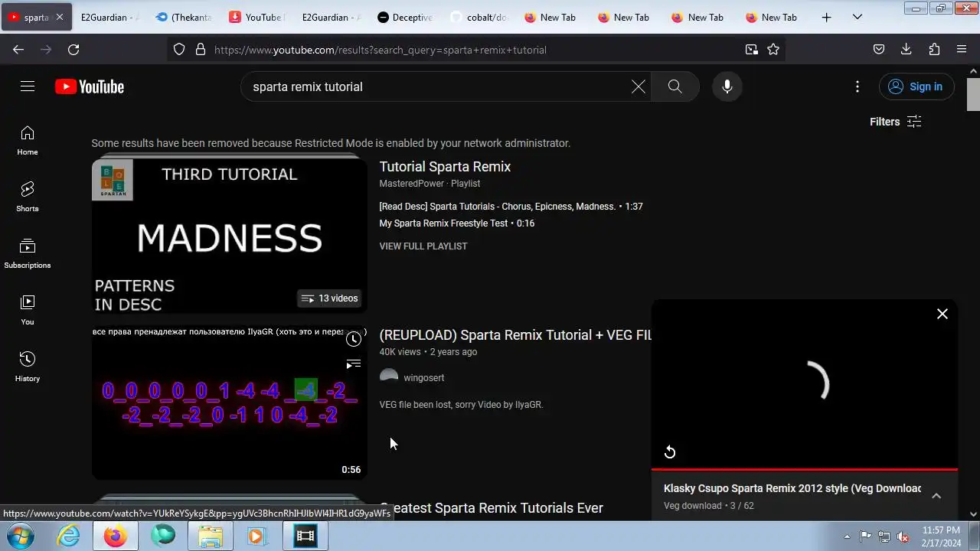Open wingosert channel name
This screenshot has height=551, width=980.
[x=423, y=378]
